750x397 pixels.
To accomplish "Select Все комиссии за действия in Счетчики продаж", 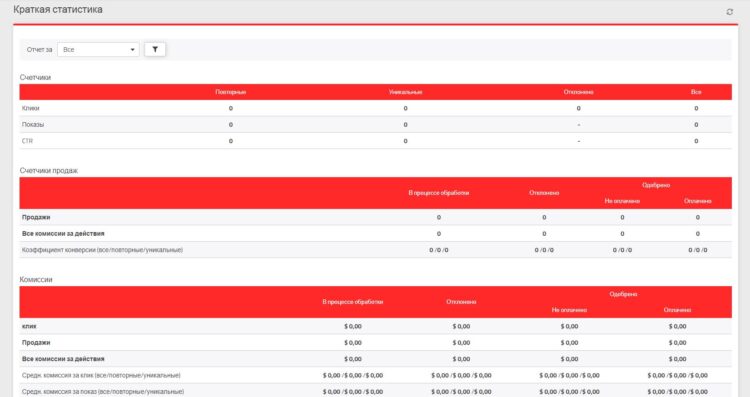I will click(x=63, y=233).
